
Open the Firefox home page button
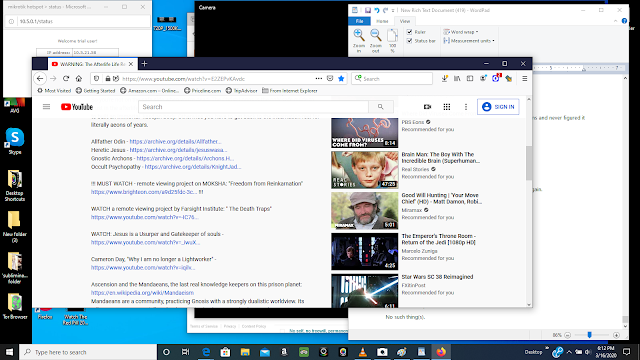point(79,78)
